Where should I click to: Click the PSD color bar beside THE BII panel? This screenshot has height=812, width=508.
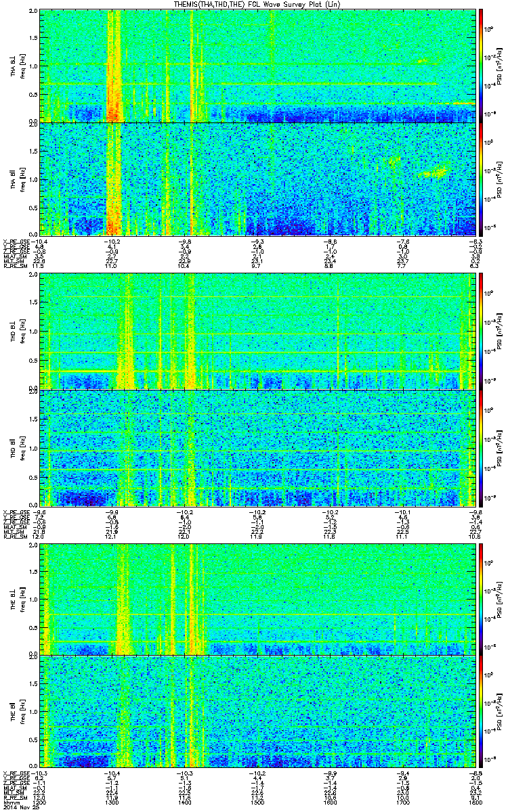click(481, 711)
